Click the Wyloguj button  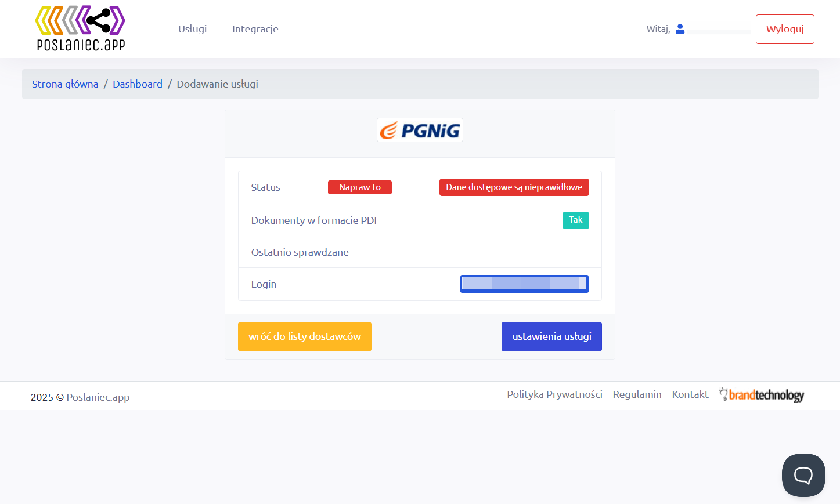[785, 29]
